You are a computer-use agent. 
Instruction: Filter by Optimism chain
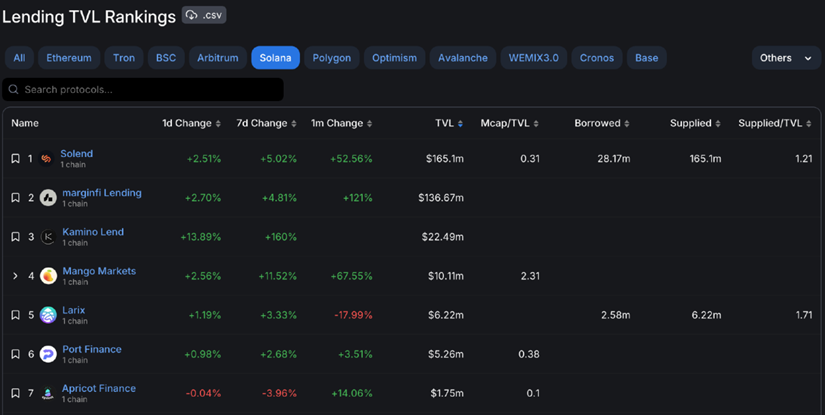[395, 58]
